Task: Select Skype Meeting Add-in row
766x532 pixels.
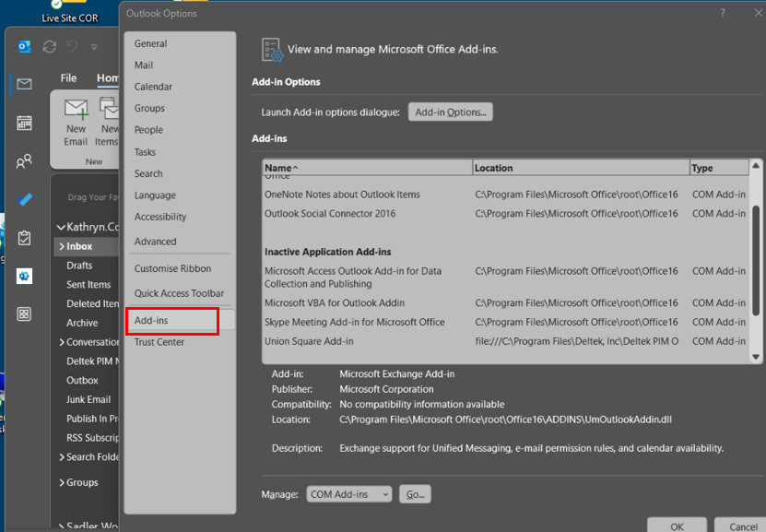Action: pos(505,322)
